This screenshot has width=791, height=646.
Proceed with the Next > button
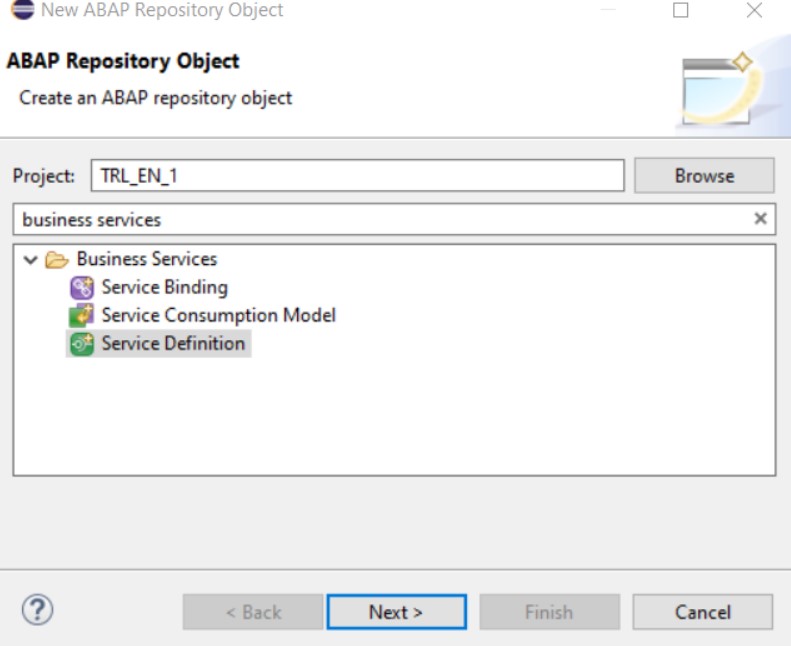click(x=396, y=612)
